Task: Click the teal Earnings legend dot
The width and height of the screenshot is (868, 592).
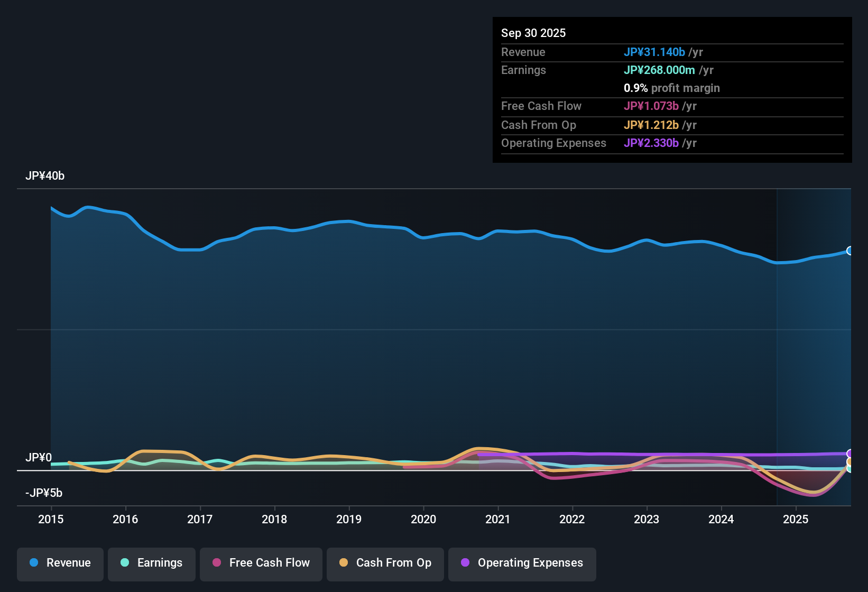Action: 124,563
